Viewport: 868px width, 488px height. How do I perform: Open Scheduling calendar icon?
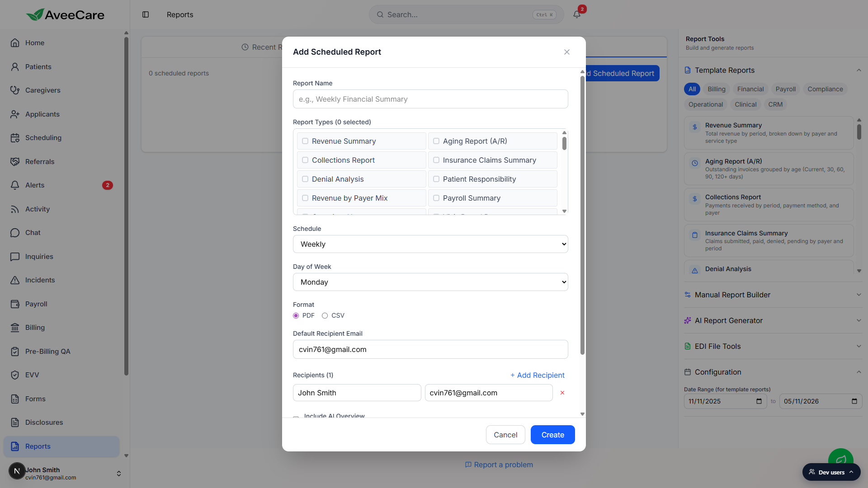[x=15, y=138]
